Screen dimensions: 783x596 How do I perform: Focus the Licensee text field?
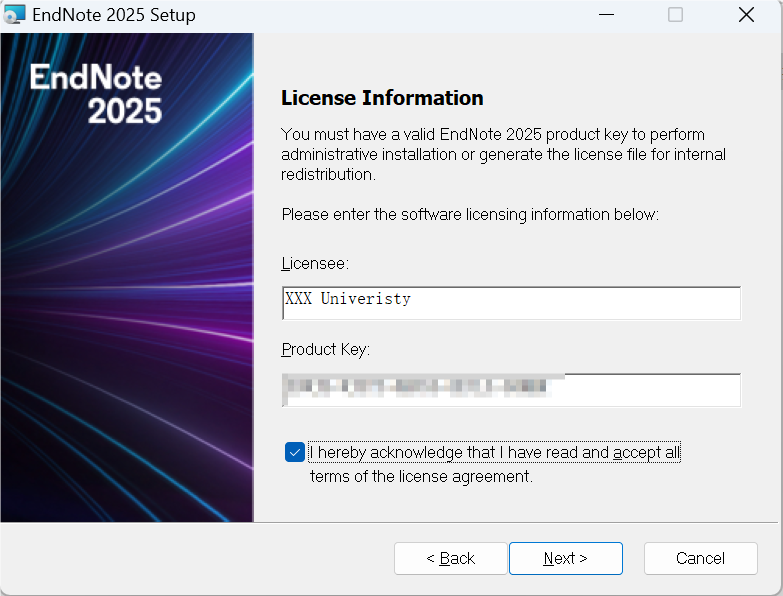click(511, 302)
